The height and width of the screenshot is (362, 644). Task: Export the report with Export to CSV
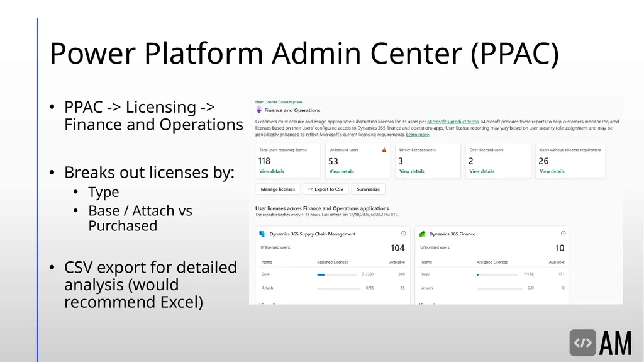[x=326, y=189]
